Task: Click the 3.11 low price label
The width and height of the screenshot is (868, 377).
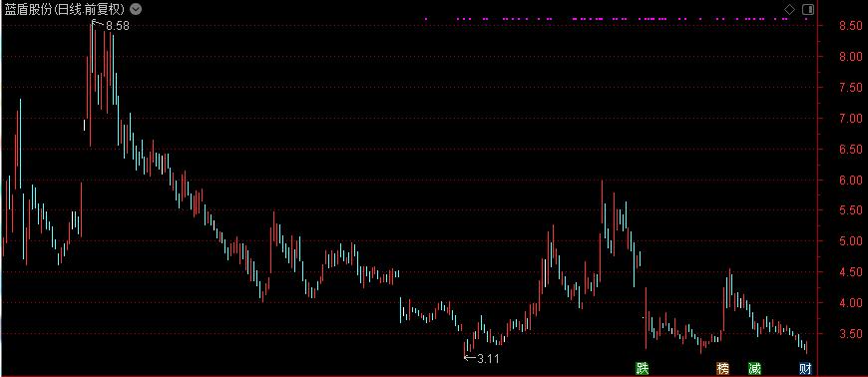Action: click(488, 359)
